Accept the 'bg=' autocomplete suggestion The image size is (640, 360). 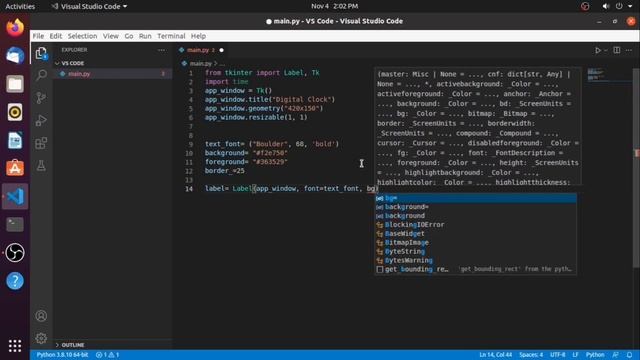pyautogui.click(x=476, y=198)
